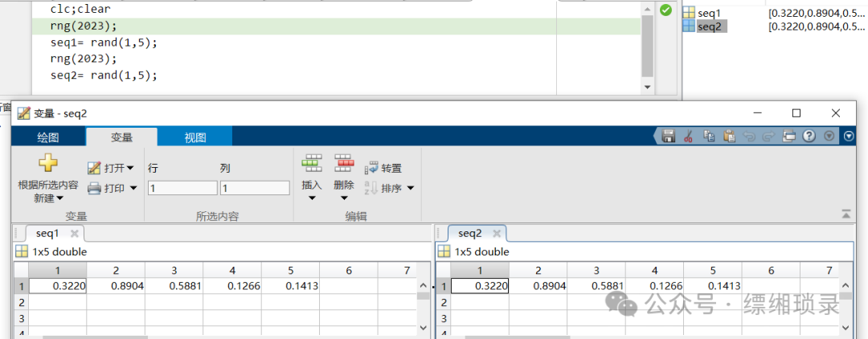Expand the Open (打开) dropdown
The image size is (868, 339).
click(x=130, y=168)
